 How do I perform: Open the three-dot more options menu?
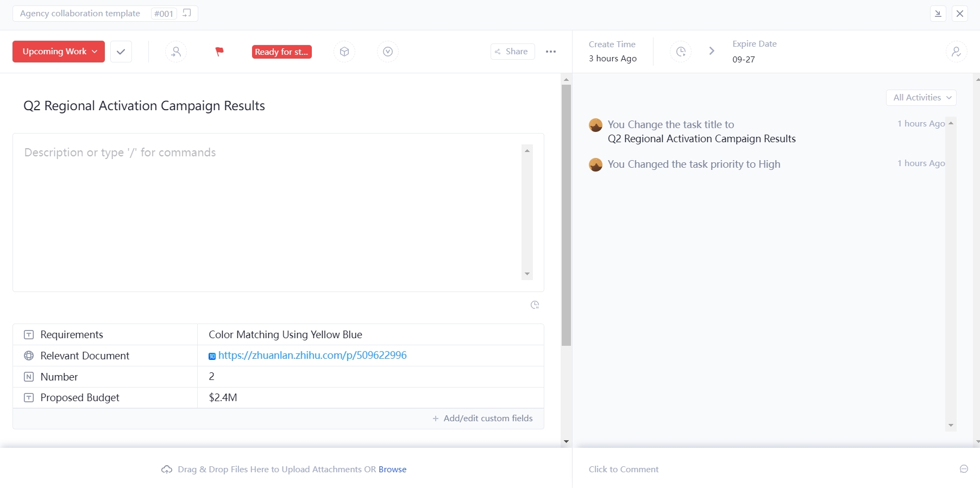[551, 52]
